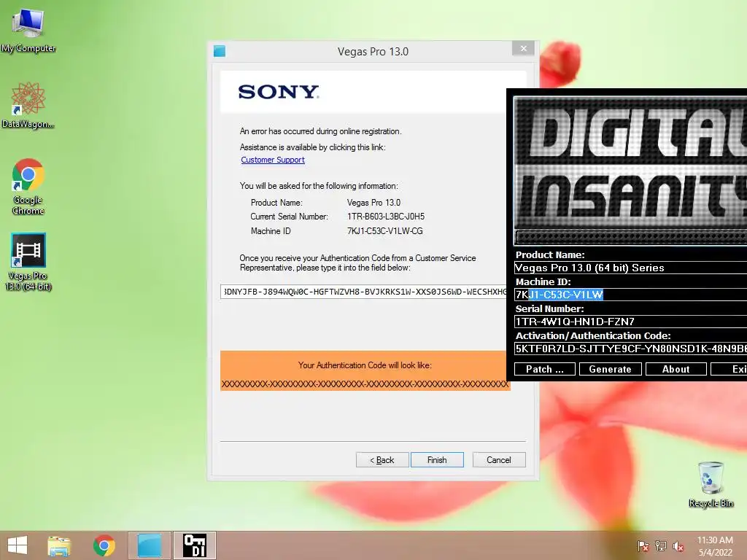Click the muted volume tray icon

[x=678, y=546]
